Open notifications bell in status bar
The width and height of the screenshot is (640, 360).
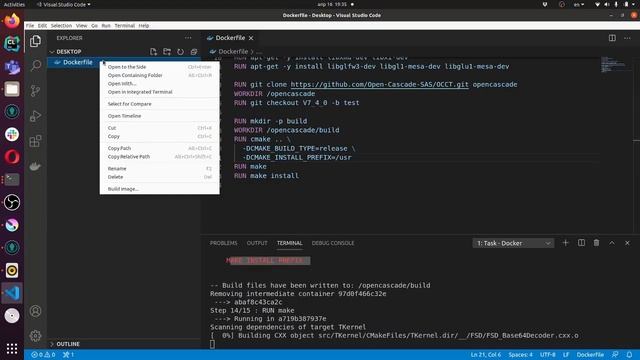629,355
